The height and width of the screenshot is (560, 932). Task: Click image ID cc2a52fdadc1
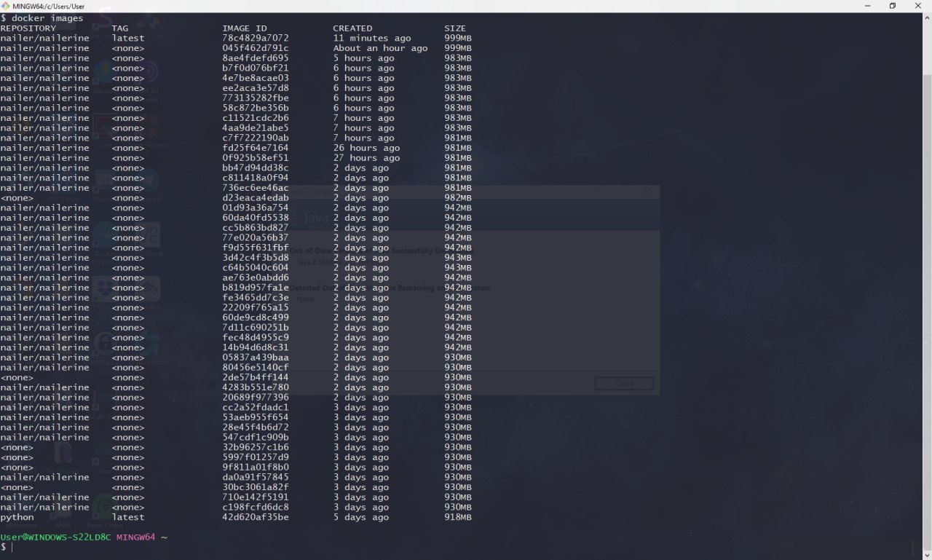click(x=256, y=408)
